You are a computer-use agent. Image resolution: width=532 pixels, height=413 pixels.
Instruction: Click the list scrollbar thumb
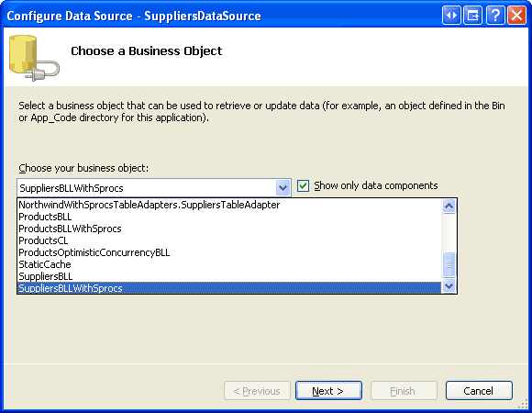[x=449, y=264]
